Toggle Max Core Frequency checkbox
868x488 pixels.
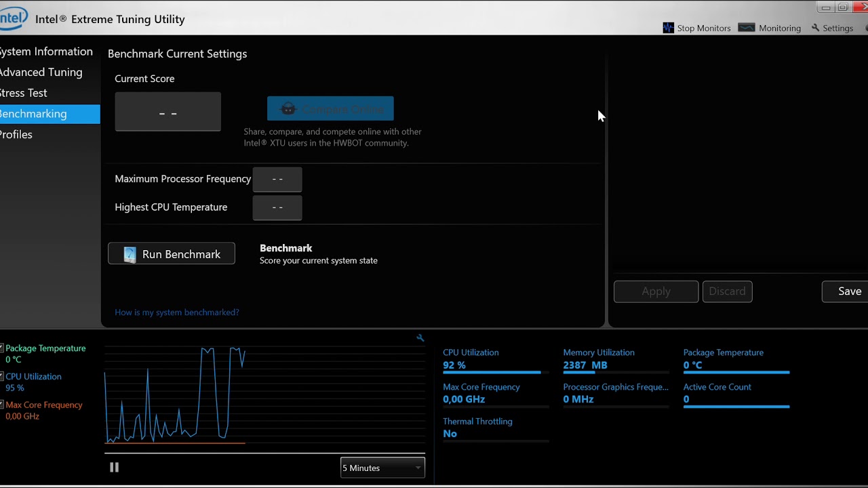[1, 405]
